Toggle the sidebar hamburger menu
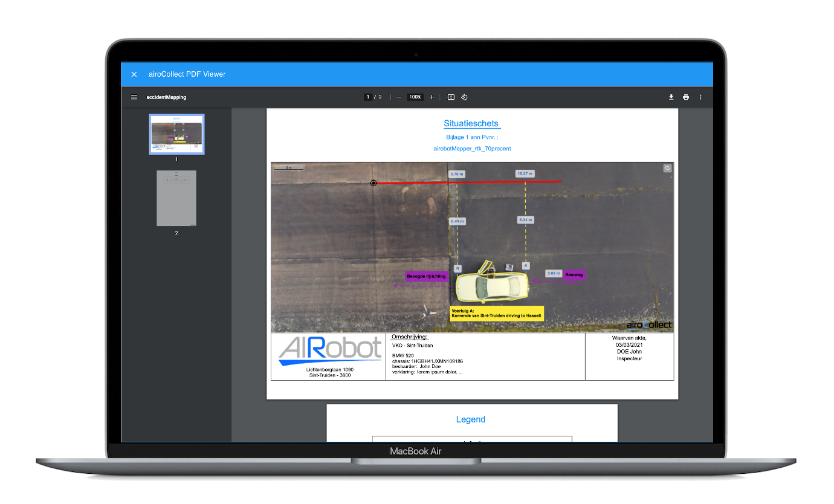 (x=134, y=97)
